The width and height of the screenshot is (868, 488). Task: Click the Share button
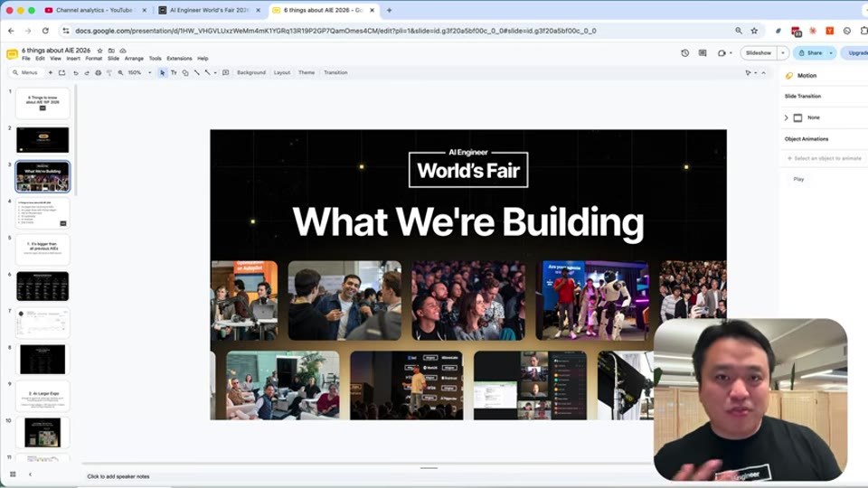click(x=810, y=53)
